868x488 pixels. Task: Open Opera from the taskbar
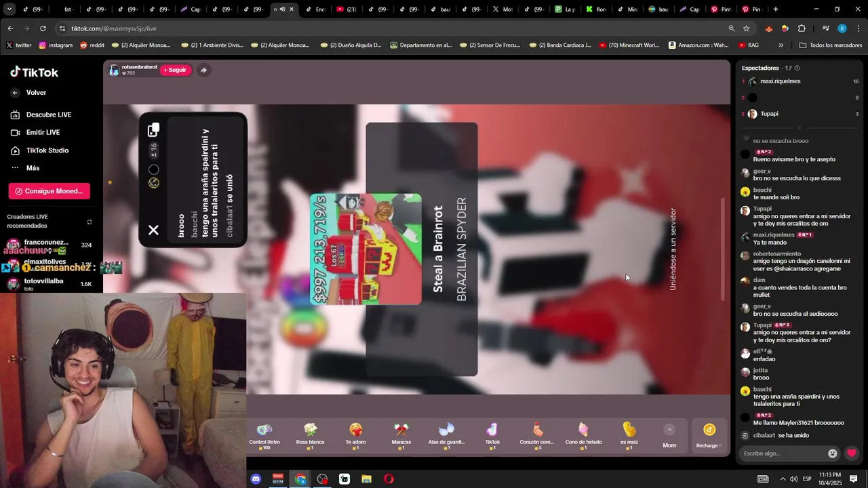[389, 479]
